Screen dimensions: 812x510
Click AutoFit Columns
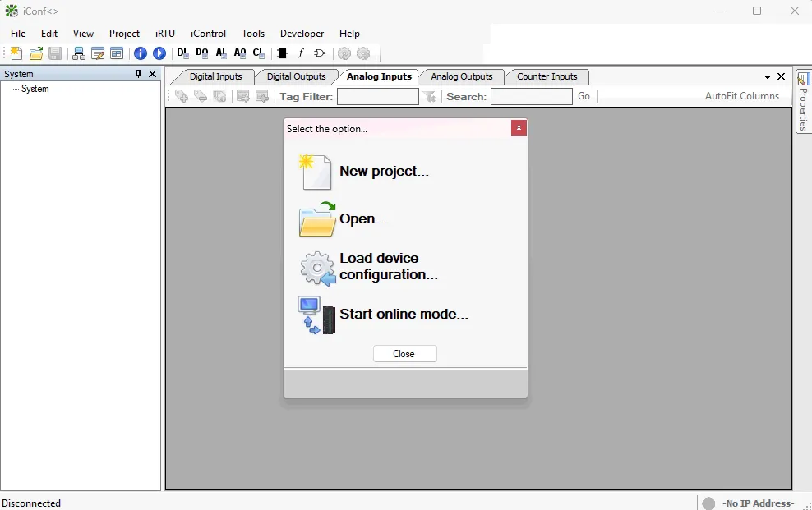pos(741,96)
